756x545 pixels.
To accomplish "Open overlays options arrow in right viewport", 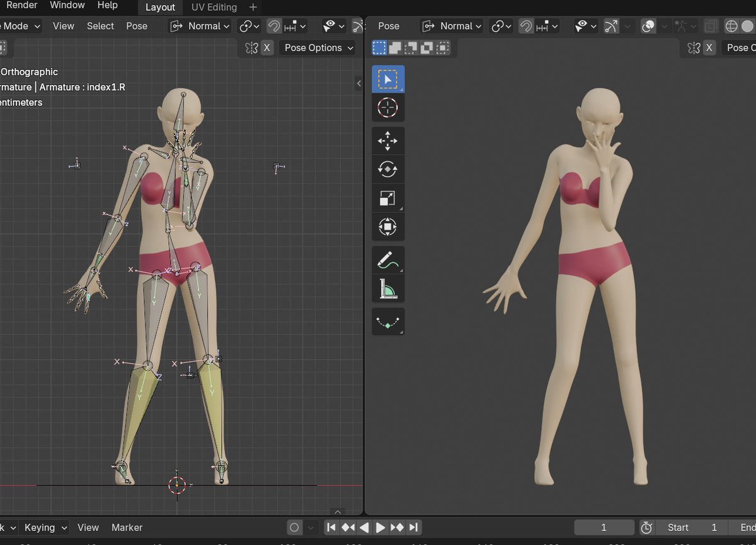I will pyautogui.click(x=663, y=26).
